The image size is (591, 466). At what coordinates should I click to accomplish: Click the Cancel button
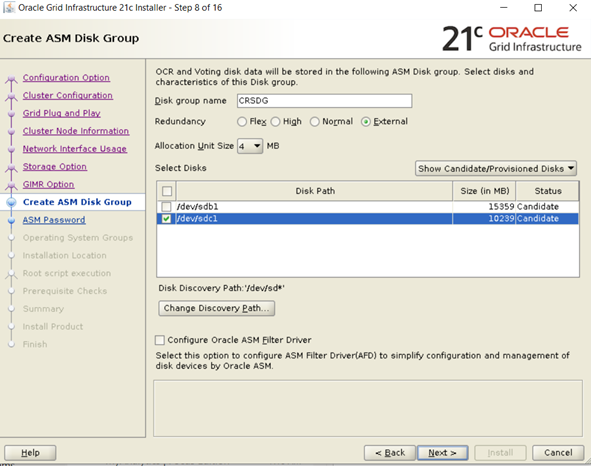[x=558, y=453]
